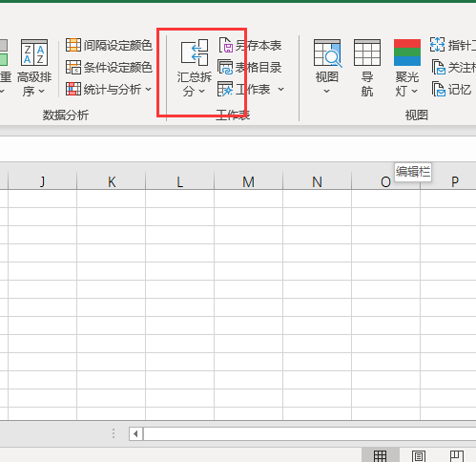Select column M header
Screen dimensions: 476x462
pyautogui.click(x=249, y=181)
